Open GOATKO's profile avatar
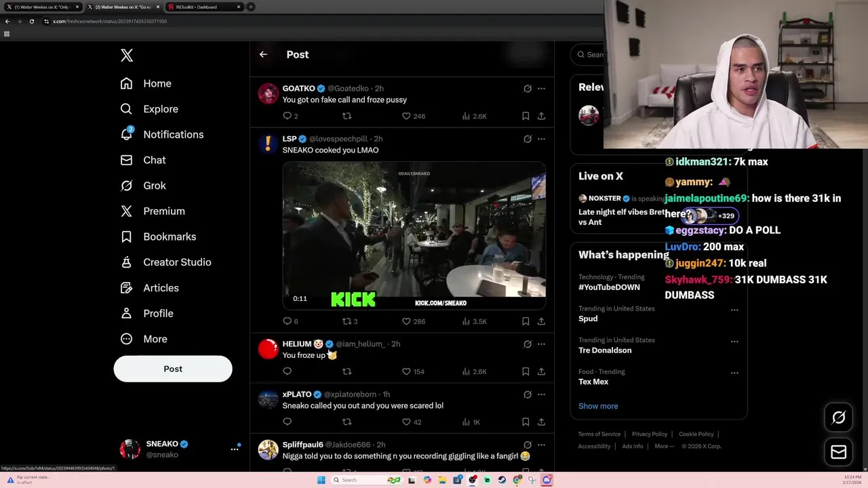 coord(268,94)
